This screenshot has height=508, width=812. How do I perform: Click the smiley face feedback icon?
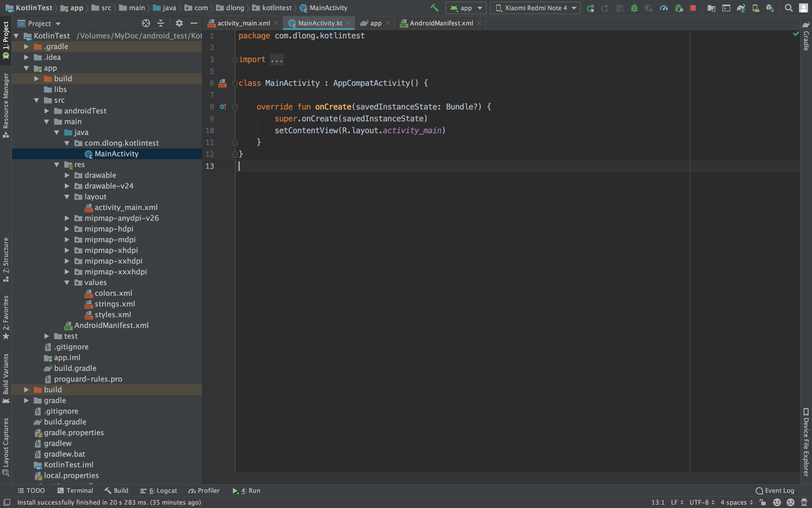(777, 502)
